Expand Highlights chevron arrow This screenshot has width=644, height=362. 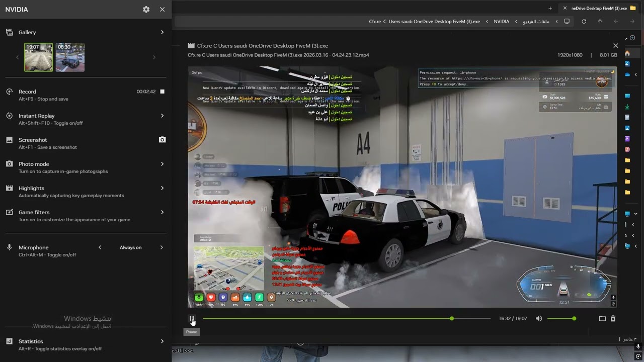pos(162,188)
